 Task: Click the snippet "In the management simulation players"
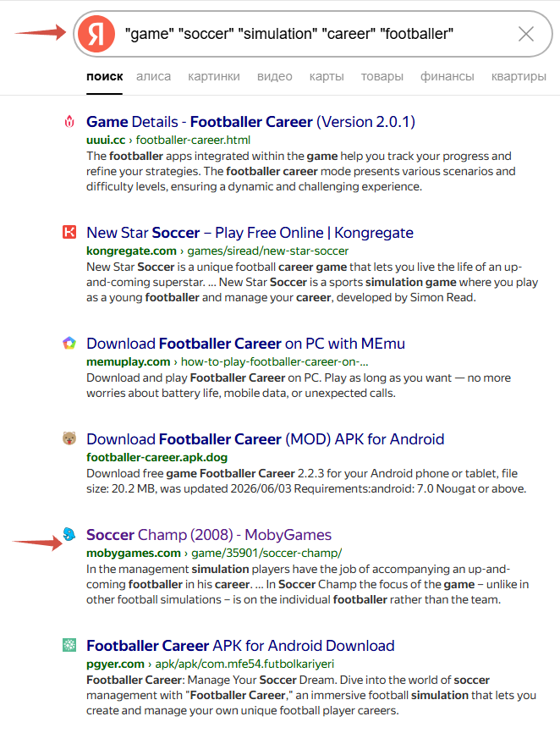[x=307, y=584]
